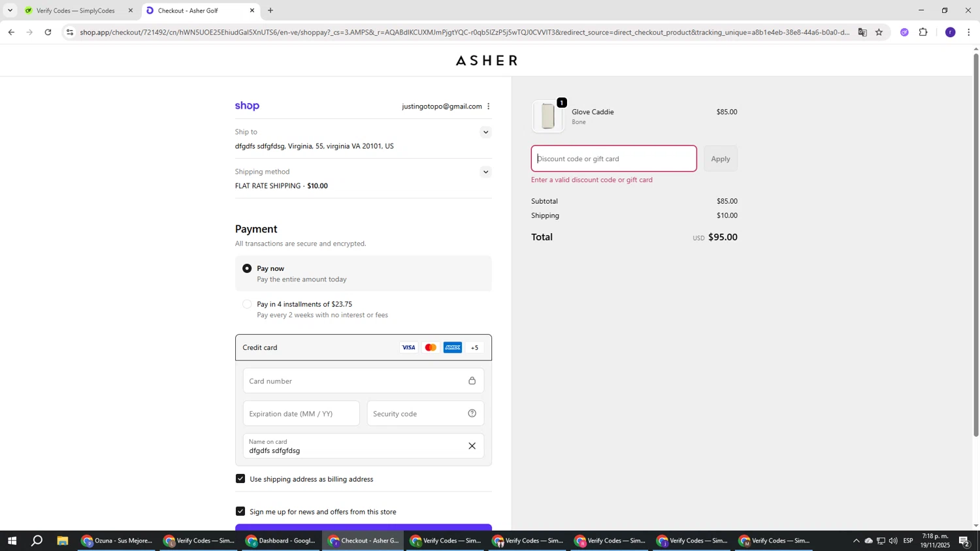Click the Apply discount button
The width and height of the screenshot is (980, 551).
(x=721, y=159)
